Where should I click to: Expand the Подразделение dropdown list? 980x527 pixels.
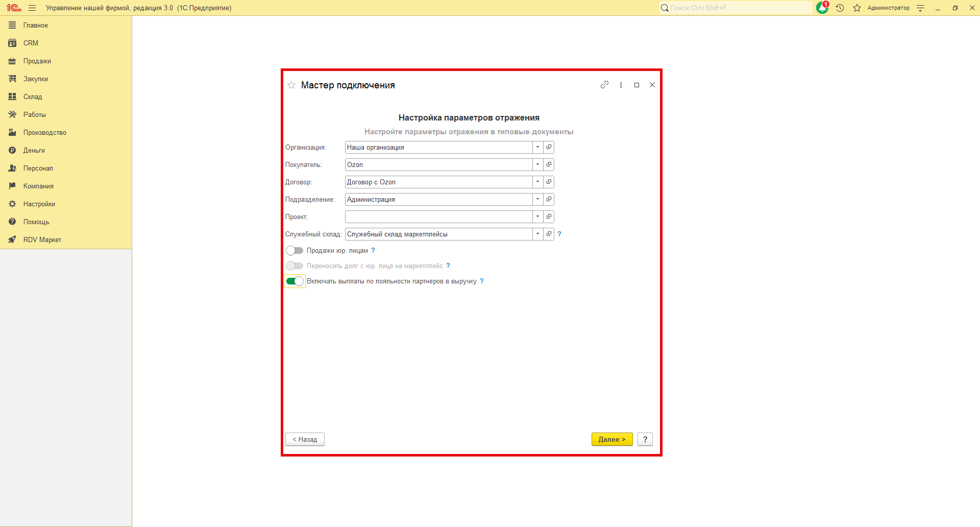(537, 199)
